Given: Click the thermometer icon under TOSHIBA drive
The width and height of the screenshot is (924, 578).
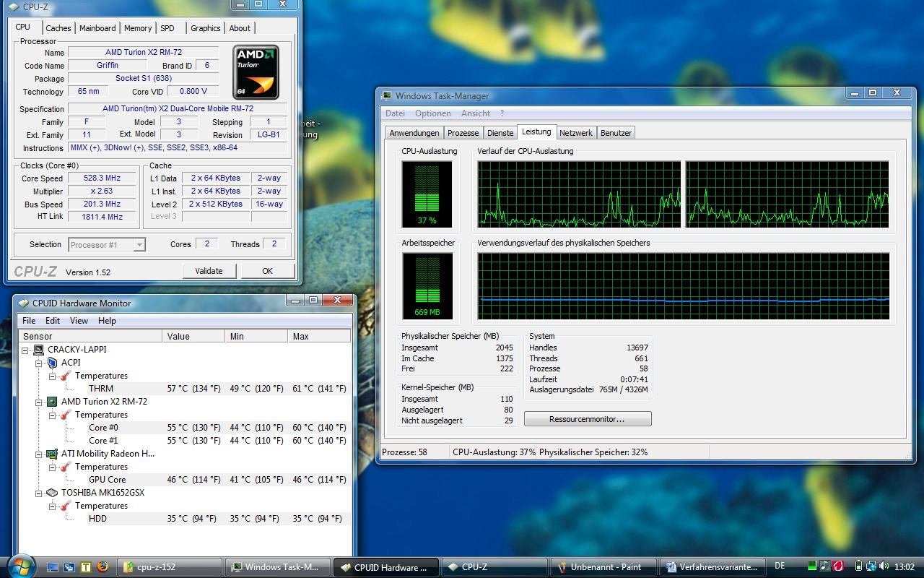Looking at the screenshot, I should tap(66, 506).
